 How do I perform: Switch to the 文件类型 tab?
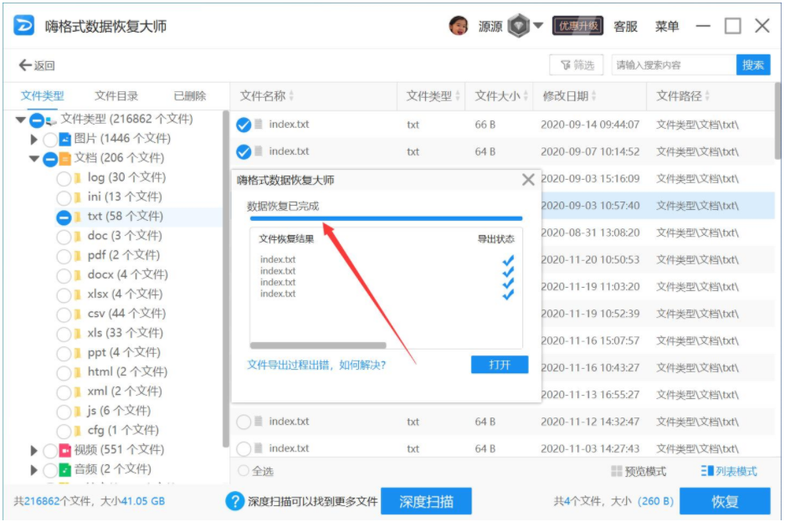tap(42, 95)
